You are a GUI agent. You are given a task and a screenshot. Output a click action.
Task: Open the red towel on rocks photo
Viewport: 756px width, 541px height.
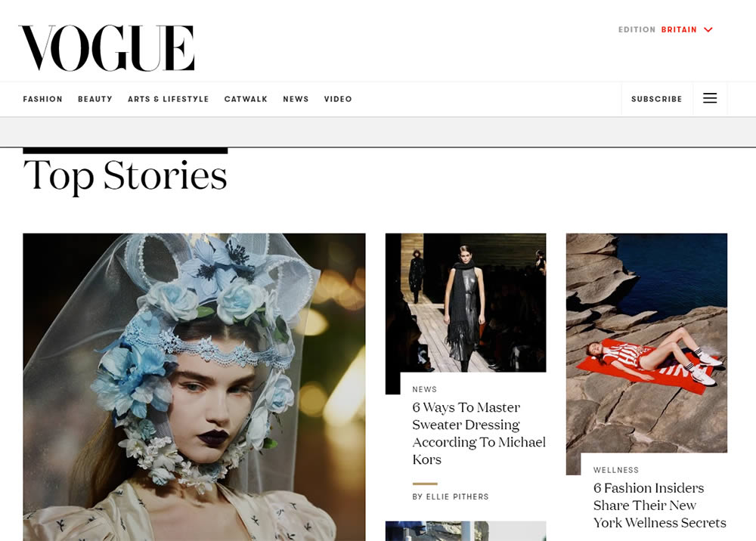tap(646, 342)
